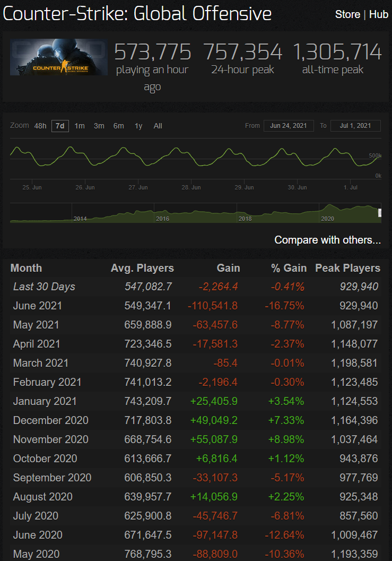Select the All zoom range
Viewport: 392px width, 561px height.
coord(158,126)
